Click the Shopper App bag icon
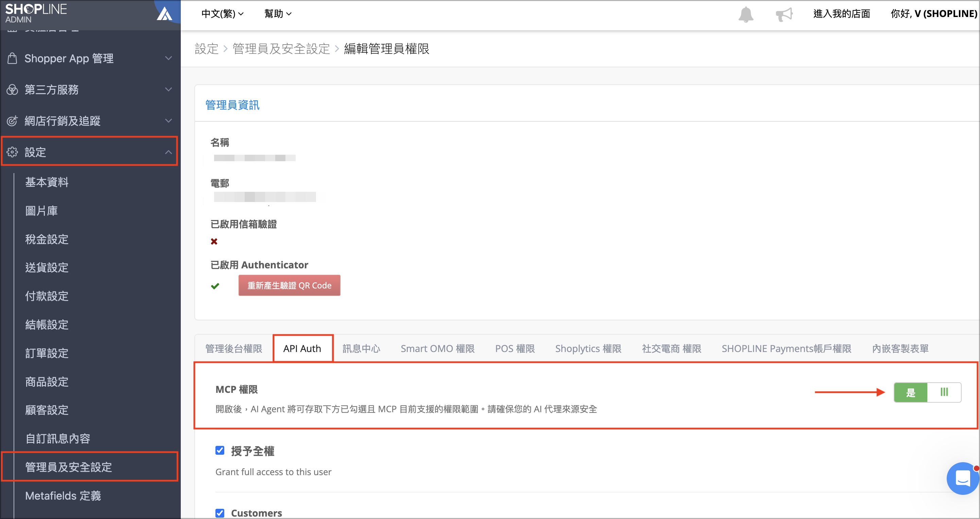The width and height of the screenshot is (980, 519). (x=12, y=58)
